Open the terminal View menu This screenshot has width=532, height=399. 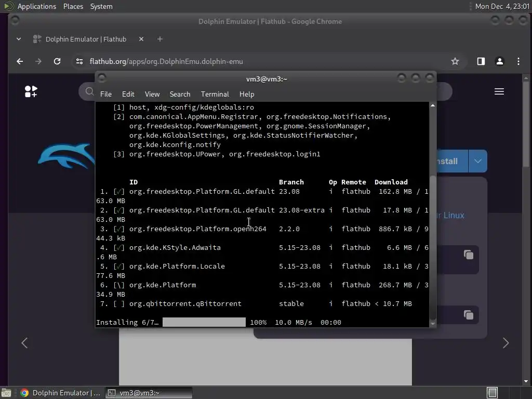click(x=152, y=94)
